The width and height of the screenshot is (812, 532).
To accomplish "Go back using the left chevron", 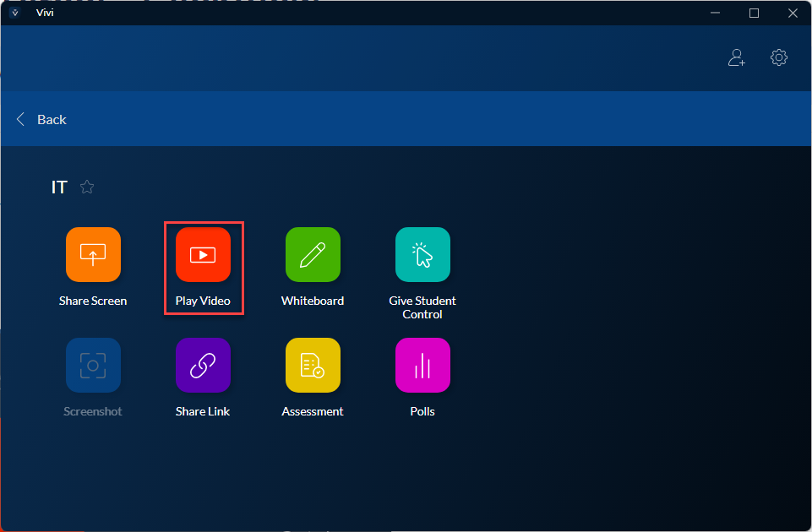I will [21, 119].
